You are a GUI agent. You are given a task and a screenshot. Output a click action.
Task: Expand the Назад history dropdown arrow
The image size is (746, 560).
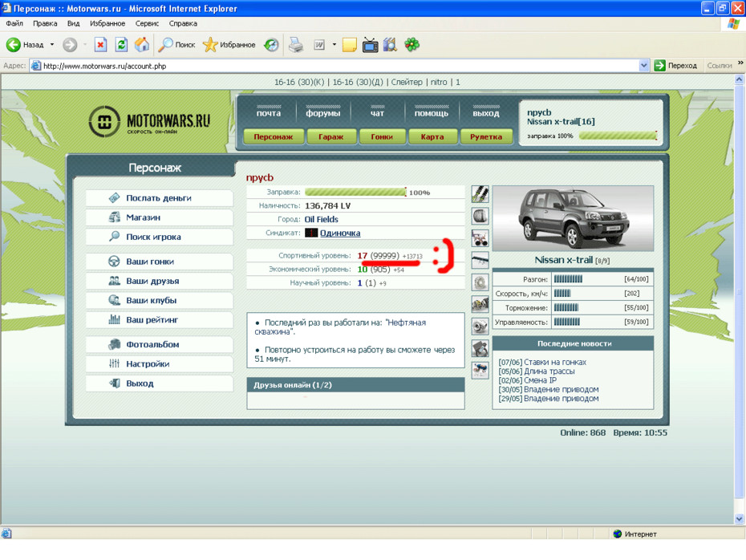[x=52, y=45]
